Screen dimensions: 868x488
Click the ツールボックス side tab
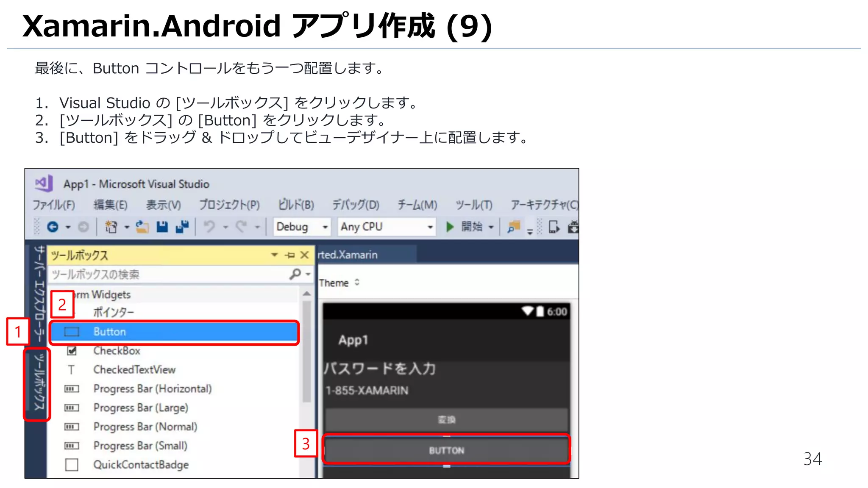pyautogui.click(x=39, y=382)
